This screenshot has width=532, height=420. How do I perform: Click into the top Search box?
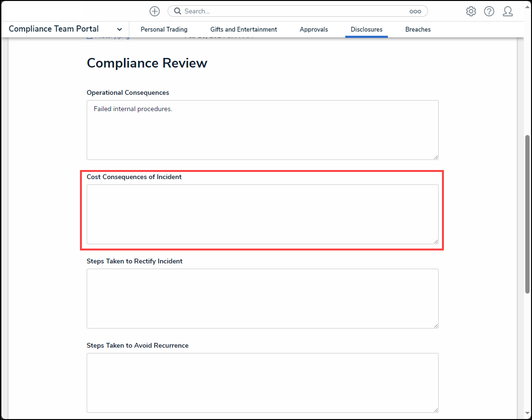click(x=292, y=11)
